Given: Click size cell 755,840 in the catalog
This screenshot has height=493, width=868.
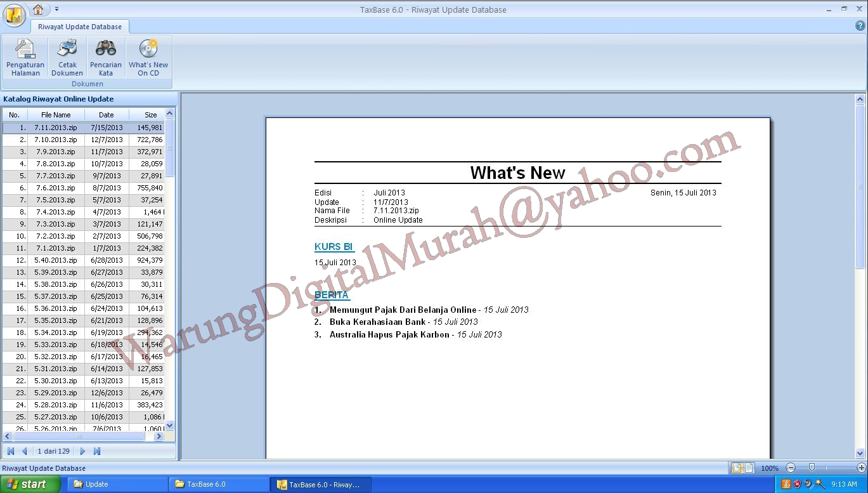Looking at the screenshot, I should coord(146,188).
